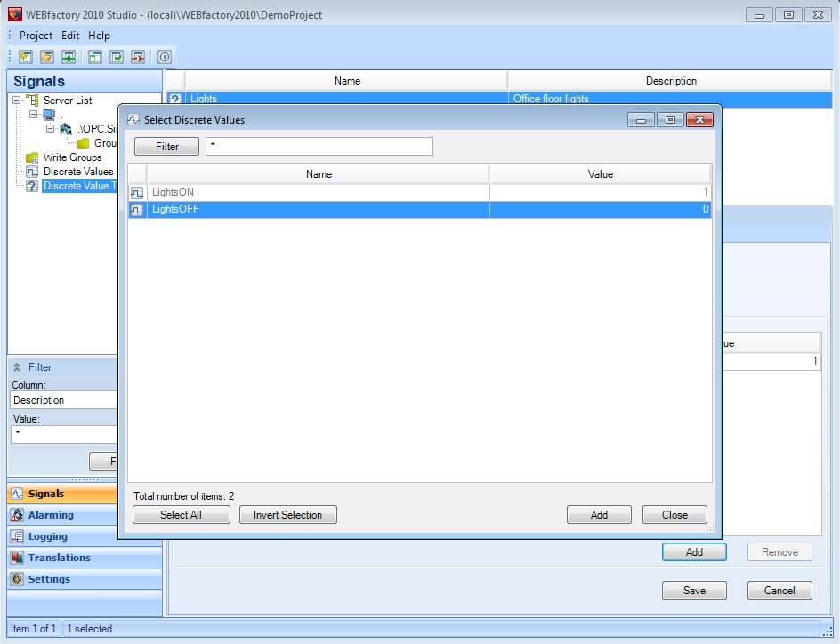The image size is (840, 644).
Task: Sort by the Value column header
Action: pos(600,174)
